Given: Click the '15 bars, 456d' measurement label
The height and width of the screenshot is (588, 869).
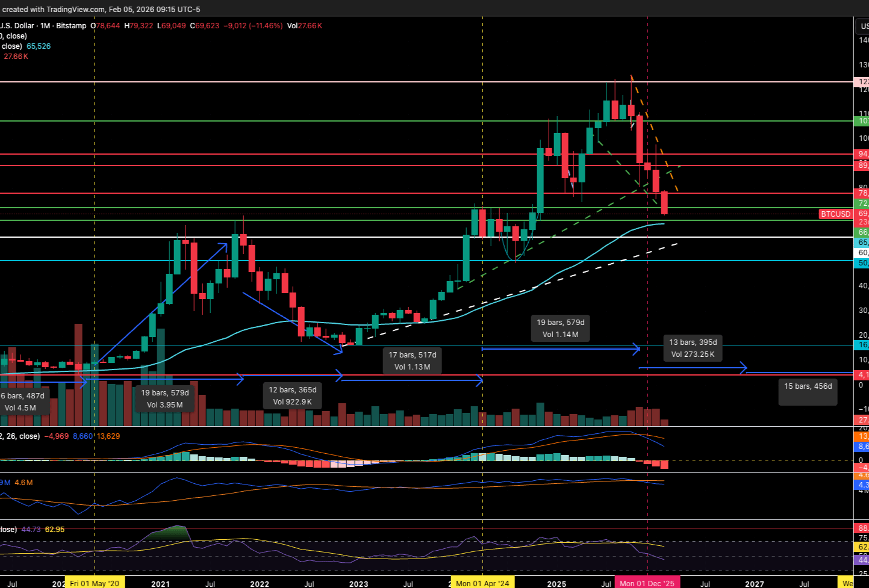Looking at the screenshot, I should 808,392.
